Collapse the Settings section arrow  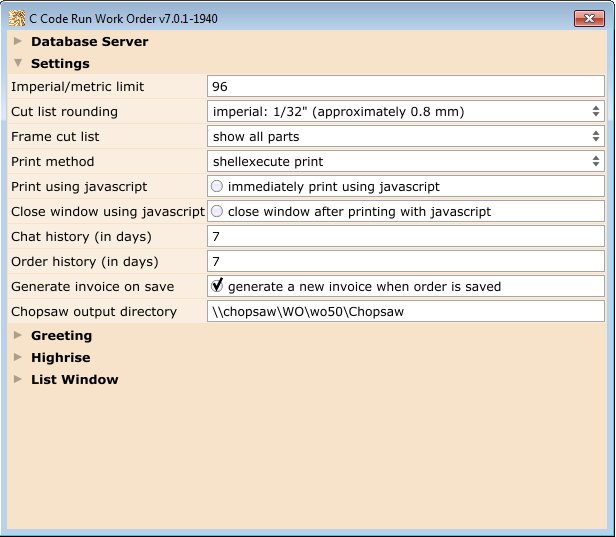(x=18, y=64)
